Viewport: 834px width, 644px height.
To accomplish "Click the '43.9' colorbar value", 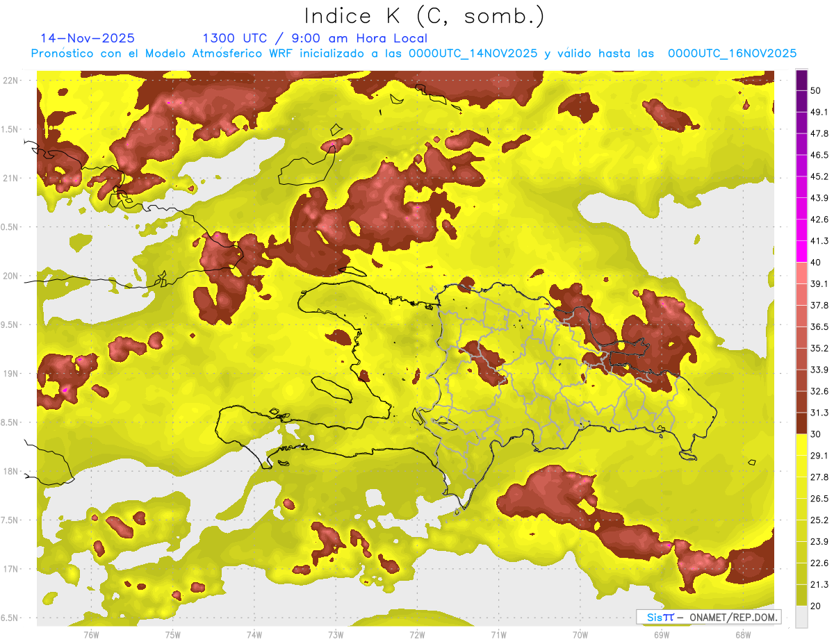I will click(819, 198).
